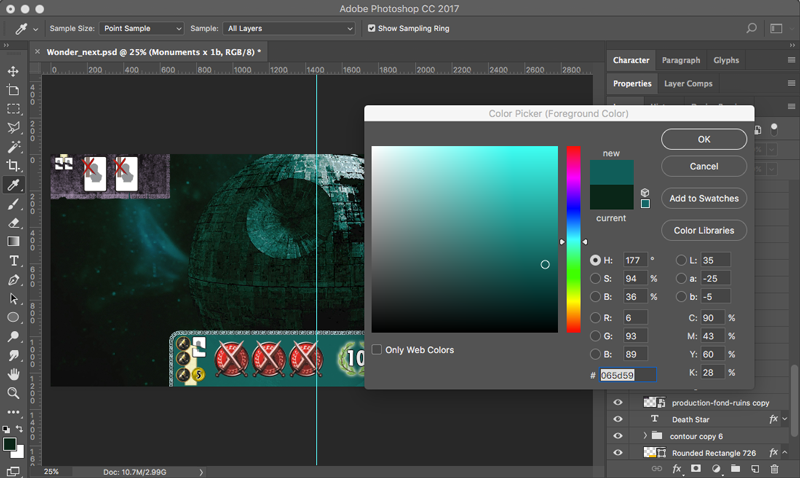Click the Delete layer trash icon
800x478 pixels.
tap(774, 469)
